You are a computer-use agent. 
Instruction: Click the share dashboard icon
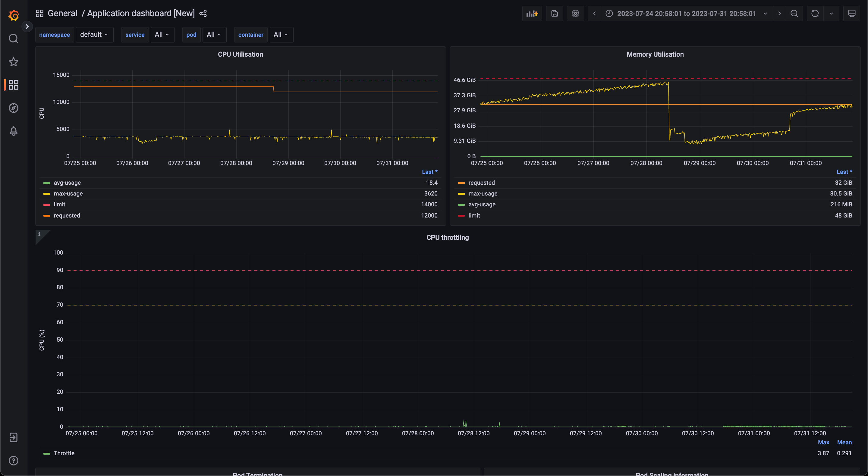click(203, 14)
